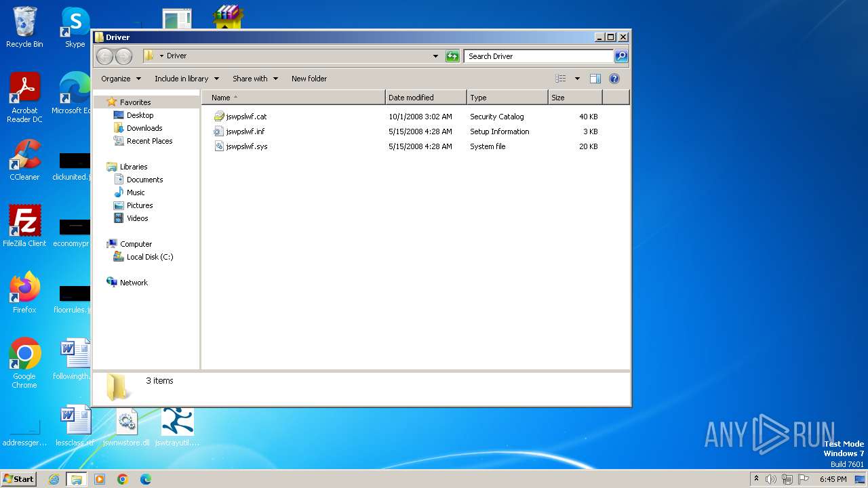Open Desktop in Favorites
The height and width of the screenshot is (488, 868).
pos(140,115)
